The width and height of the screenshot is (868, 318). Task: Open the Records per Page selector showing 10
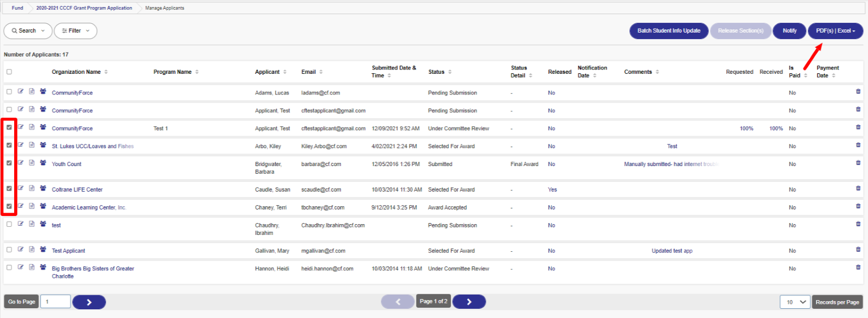coord(795,302)
